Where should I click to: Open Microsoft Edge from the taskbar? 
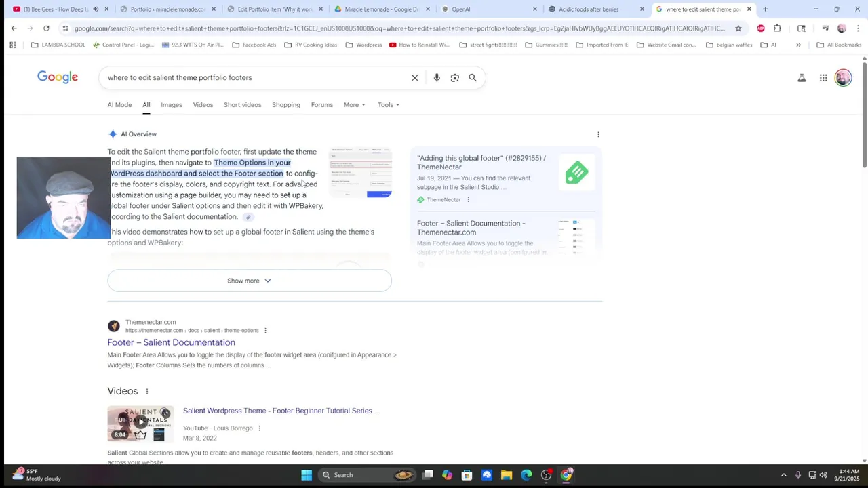point(526,474)
